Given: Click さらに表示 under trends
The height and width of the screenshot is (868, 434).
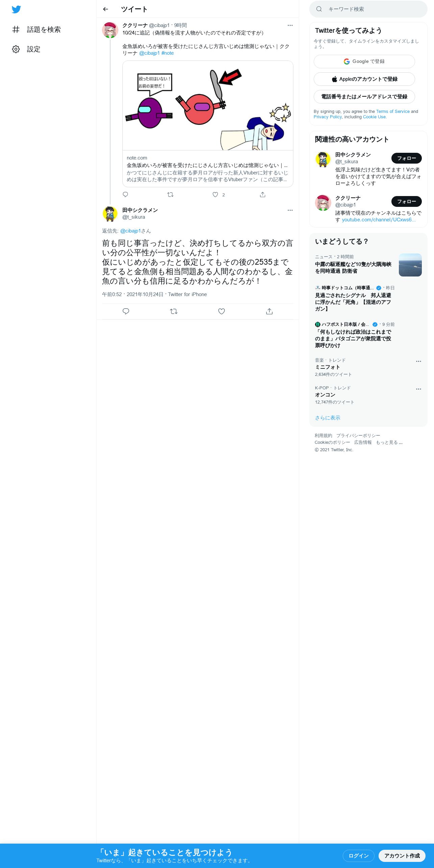Looking at the screenshot, I should tap(328, 418).
